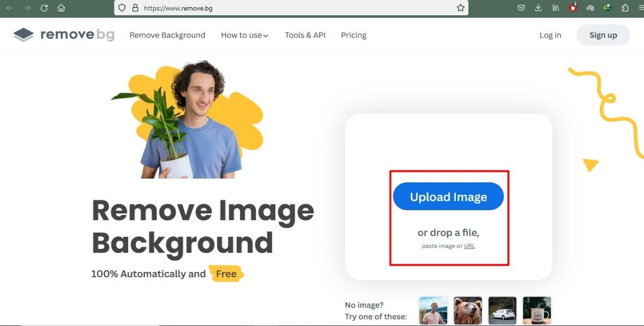Open Tools & API in the navigation
Screen dimensions: 644x326
click(x=305, y=35)
